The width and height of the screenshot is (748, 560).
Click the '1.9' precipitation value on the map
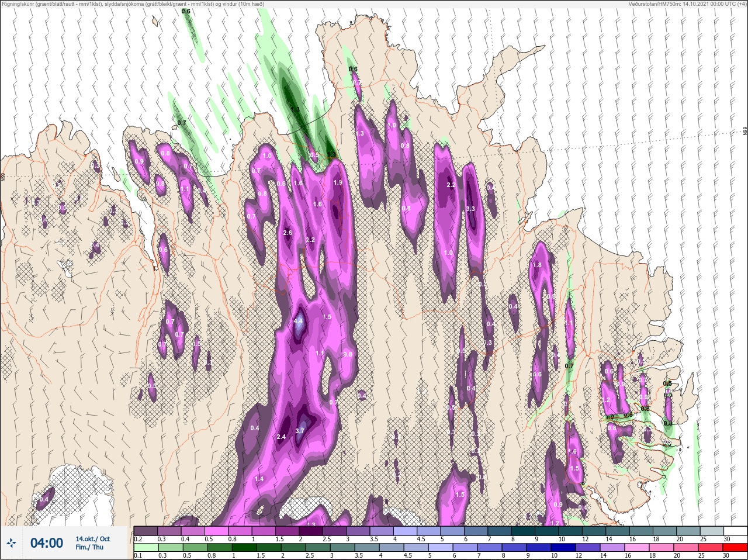[338, 182]
